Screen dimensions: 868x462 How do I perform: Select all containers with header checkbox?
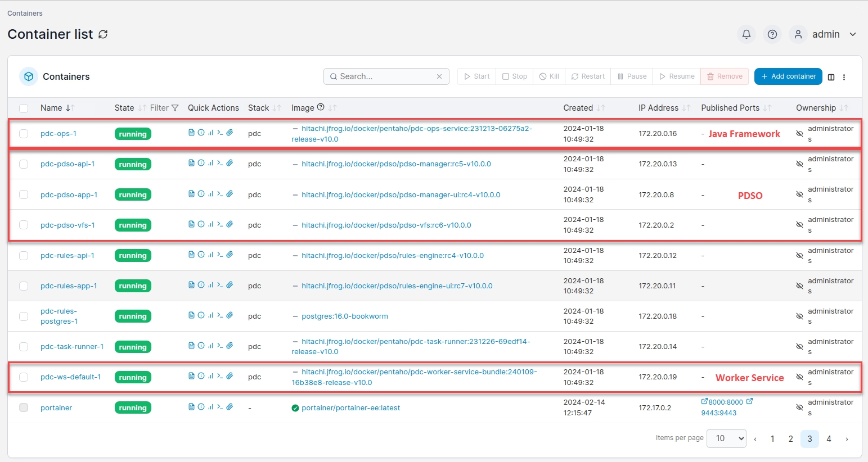24,108
